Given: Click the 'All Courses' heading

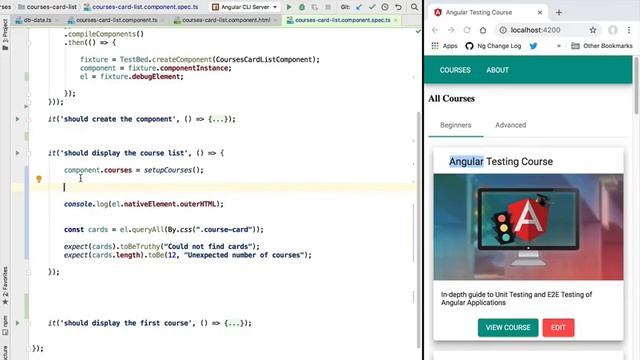Looking at the screenshot, I should 451,98.
